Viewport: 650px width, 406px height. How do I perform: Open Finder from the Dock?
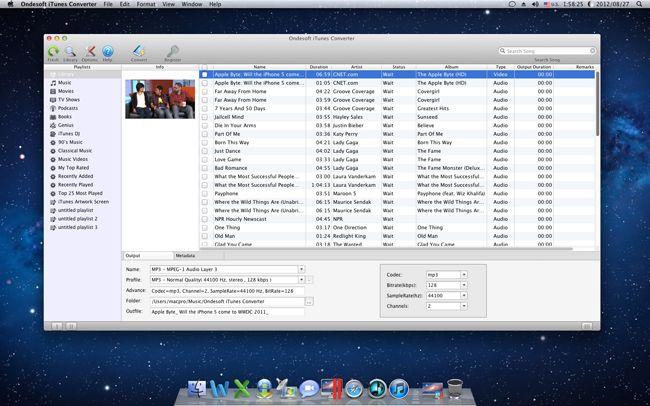click(x=197, y=389)
